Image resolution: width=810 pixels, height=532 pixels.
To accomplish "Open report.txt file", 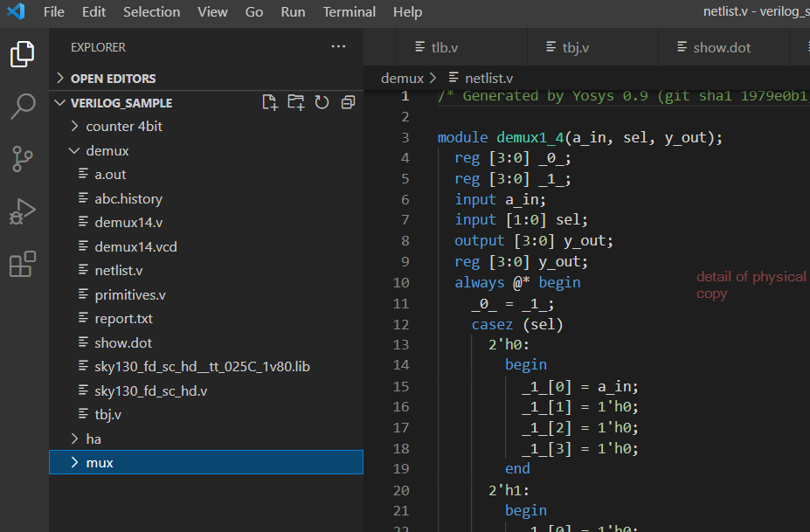I will click(x=206, y=318).
